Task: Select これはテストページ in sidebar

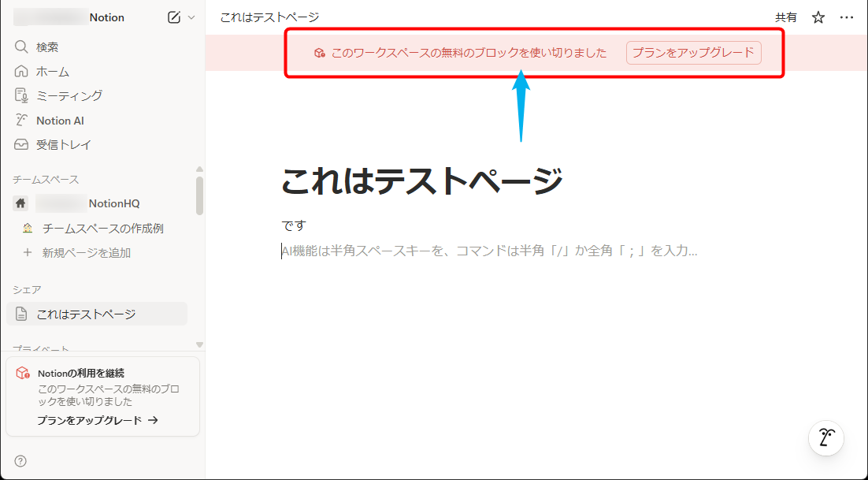Action: (86, 314)
